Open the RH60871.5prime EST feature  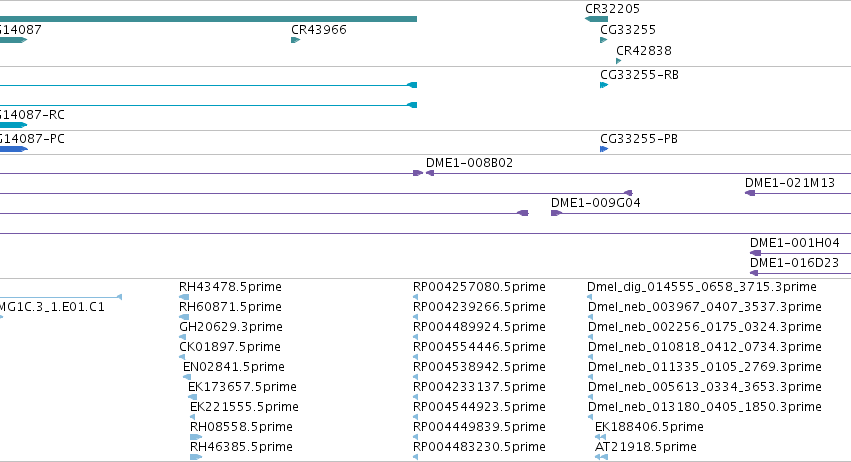coord(230,306)
